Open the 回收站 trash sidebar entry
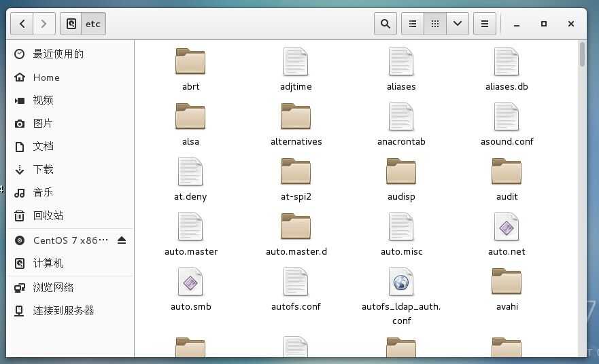The width and height of the screenshot is (599, 364). (x=70, y=215)
